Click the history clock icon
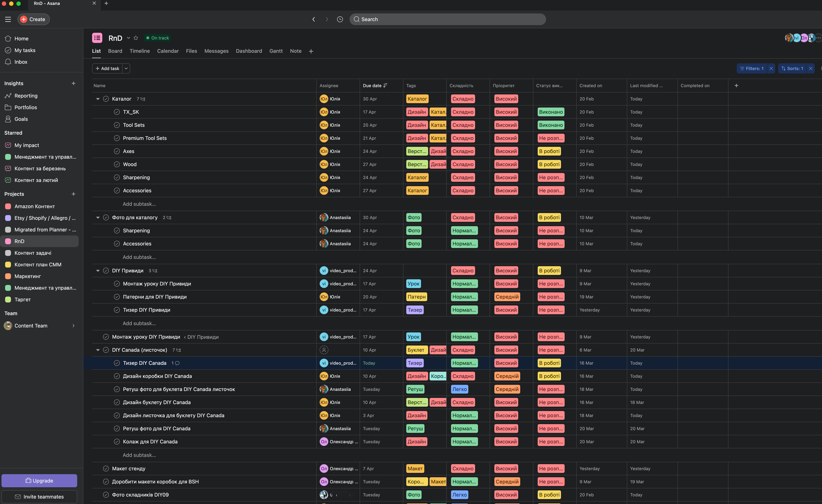Image resolution: width=822 pixels, height=504 pixels. pos(340,19)
